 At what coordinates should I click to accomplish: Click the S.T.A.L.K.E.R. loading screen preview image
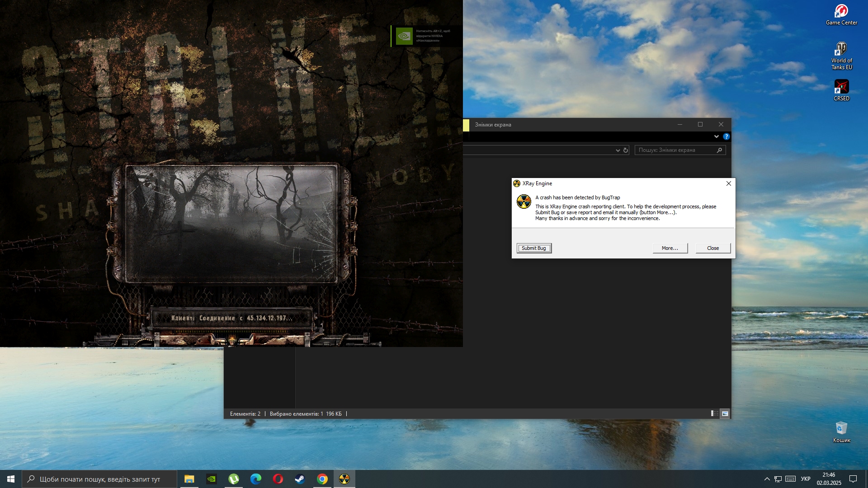tap(231, 224)
